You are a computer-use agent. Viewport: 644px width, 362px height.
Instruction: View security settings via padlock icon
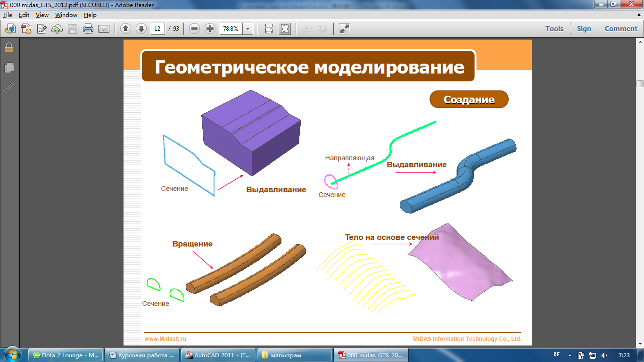(x=9, y=48)
